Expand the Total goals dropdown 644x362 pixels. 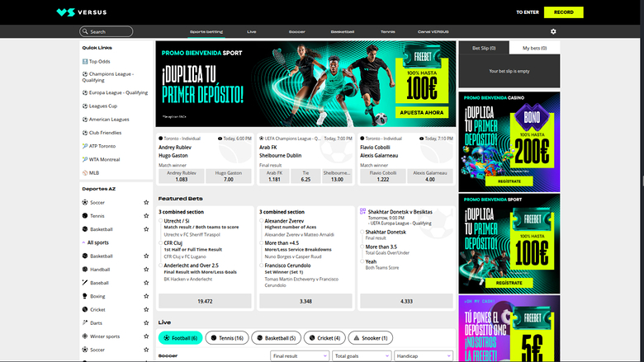[x=361, y=356]
